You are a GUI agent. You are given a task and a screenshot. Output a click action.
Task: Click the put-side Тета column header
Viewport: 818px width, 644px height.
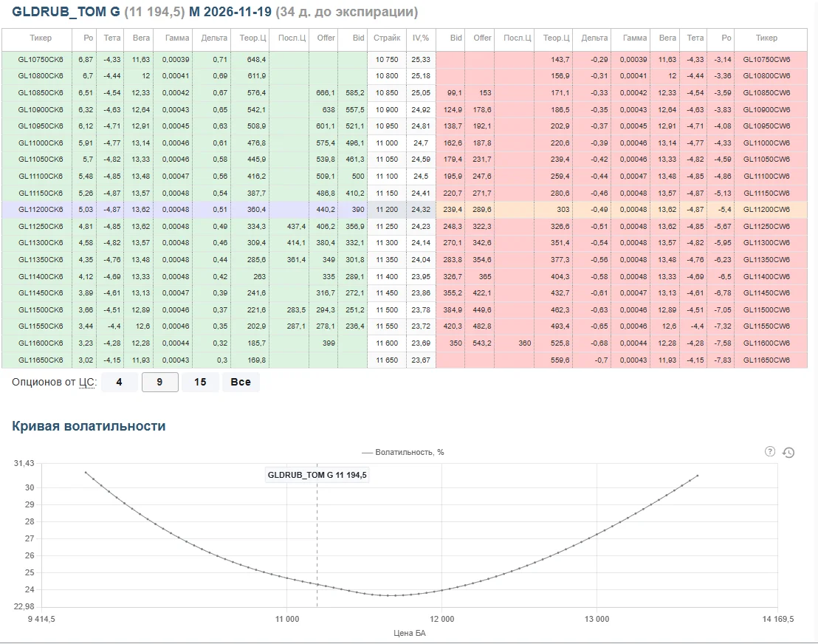[695, 38]
